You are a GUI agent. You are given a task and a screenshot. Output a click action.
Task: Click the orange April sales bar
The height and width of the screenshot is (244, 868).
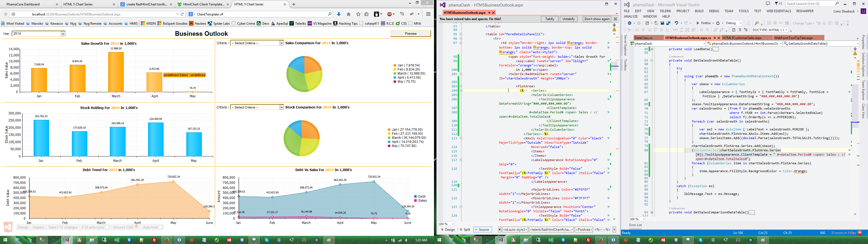pos(154,82)
